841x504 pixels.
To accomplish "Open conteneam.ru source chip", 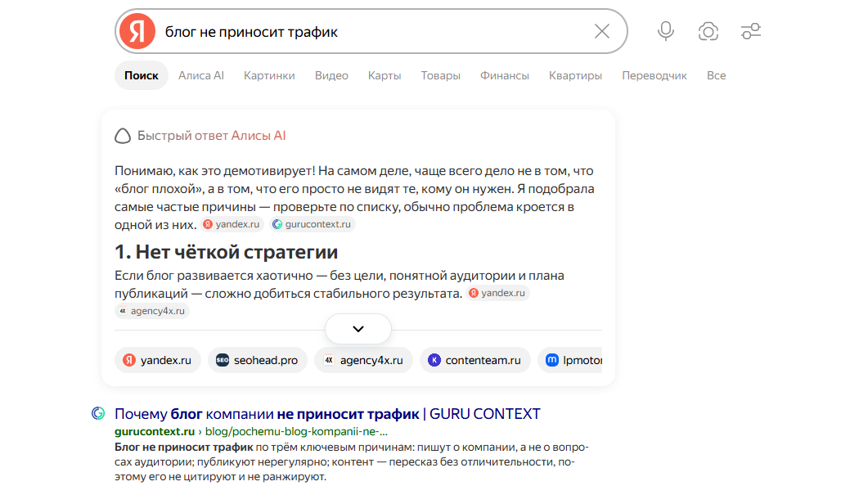I will tap(475, 360).
